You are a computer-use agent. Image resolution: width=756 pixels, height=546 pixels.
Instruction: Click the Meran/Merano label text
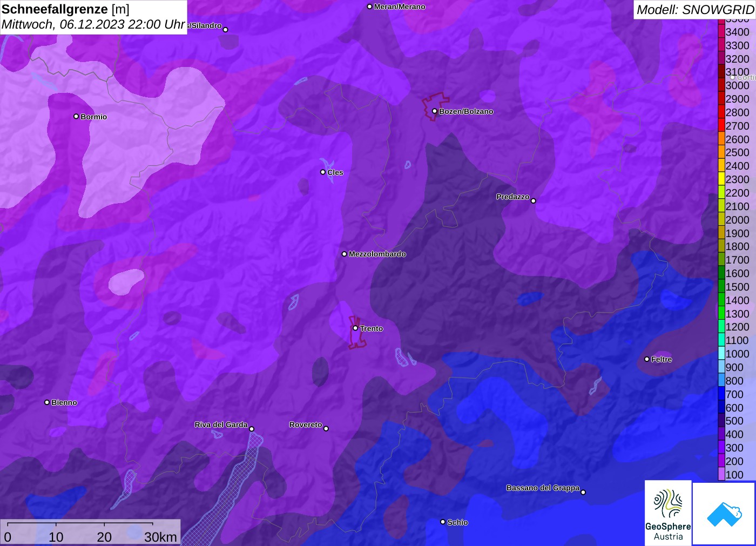(x=400, y=6)
